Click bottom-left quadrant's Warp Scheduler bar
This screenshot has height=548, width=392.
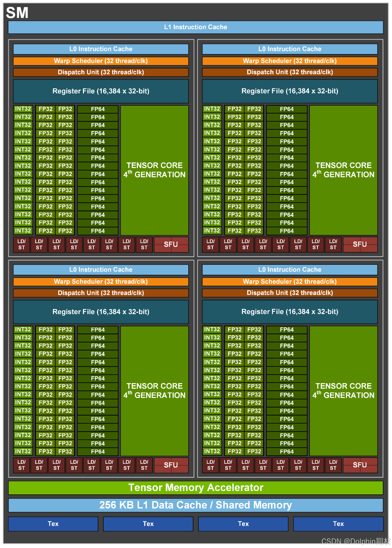tap(101, 281)
